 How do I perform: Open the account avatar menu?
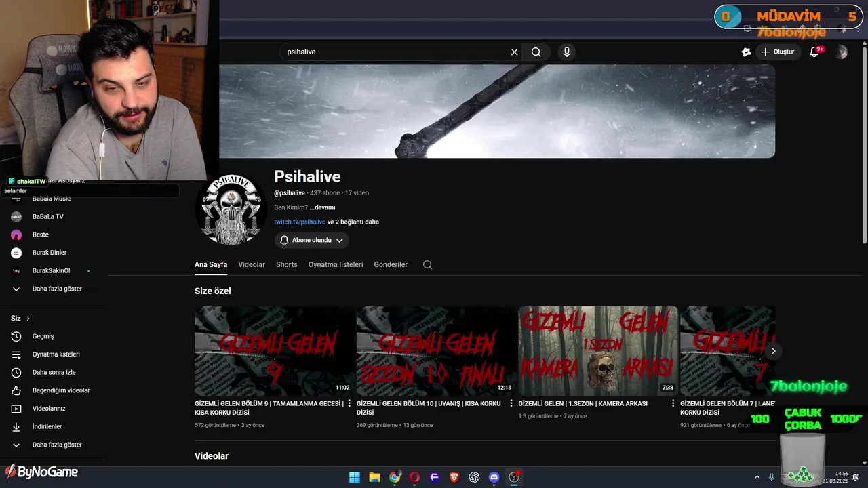click(842, 52)
